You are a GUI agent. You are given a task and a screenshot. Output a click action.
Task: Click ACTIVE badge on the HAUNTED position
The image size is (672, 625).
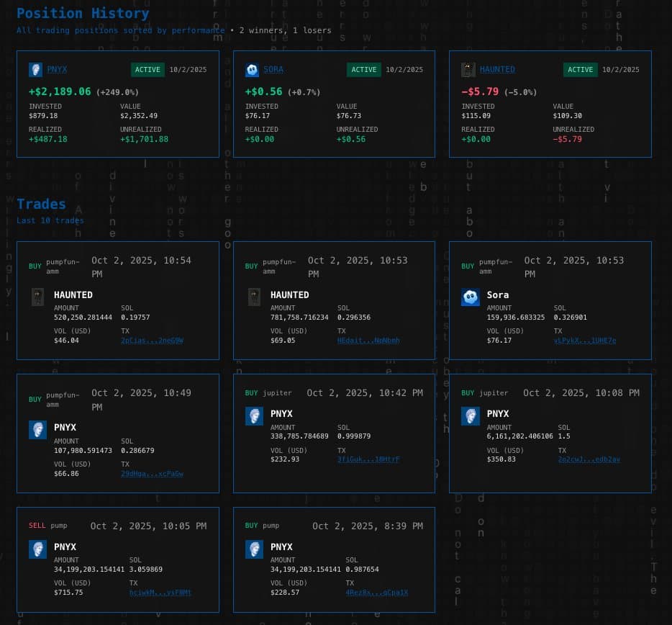[581, 70]
